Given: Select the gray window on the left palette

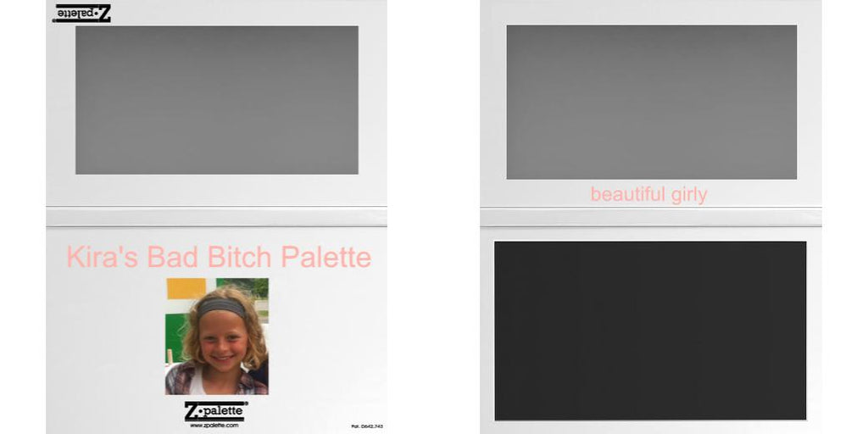Looking at the screenshot, I should coord(216,100).
